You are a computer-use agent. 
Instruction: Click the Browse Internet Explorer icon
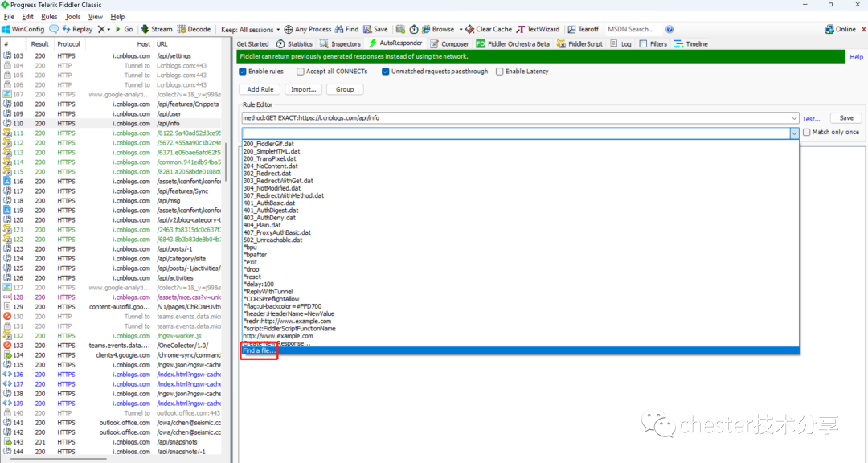[x=426, y=30]
